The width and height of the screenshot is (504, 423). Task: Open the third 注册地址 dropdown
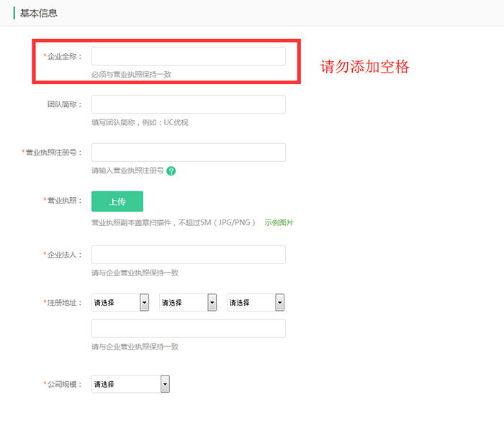tap(256, 303)
